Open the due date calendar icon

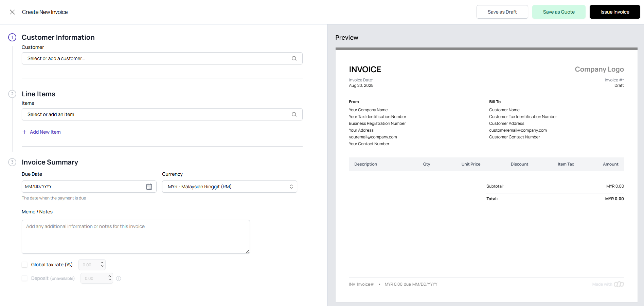[x=149, y=186]
